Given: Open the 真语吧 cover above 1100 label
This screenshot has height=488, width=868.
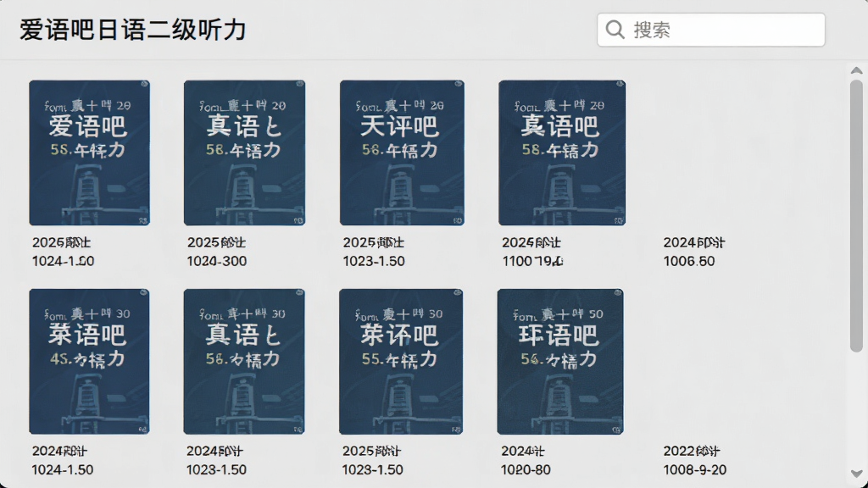Looking at the screenshot, I should [x=562, y=152].
